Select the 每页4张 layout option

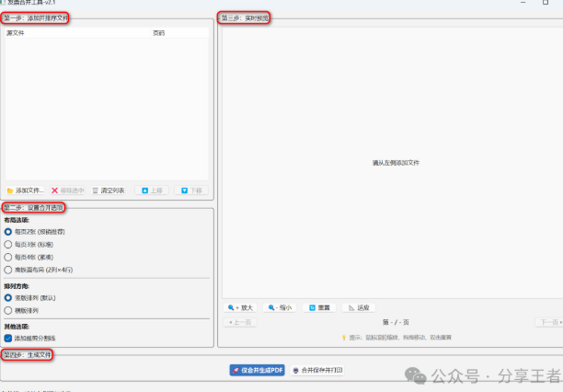[x=8, y=258]
